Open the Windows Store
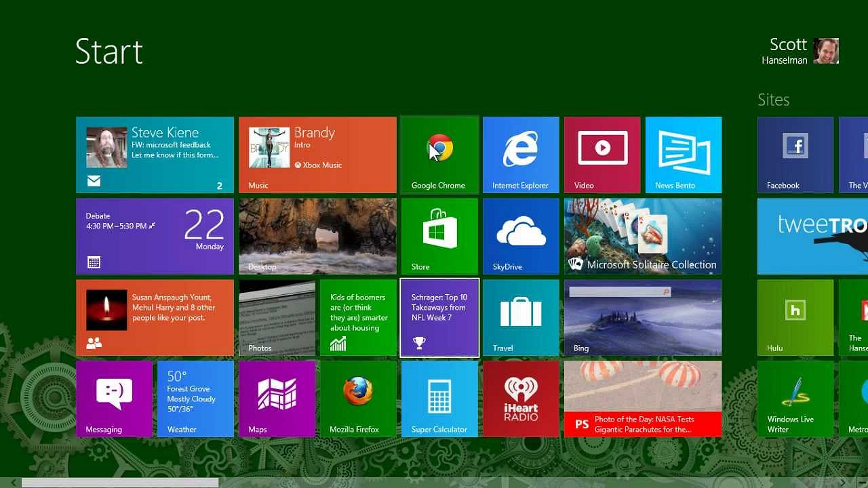Viewport: 868px width, 488px height. [x=439, y=236]
